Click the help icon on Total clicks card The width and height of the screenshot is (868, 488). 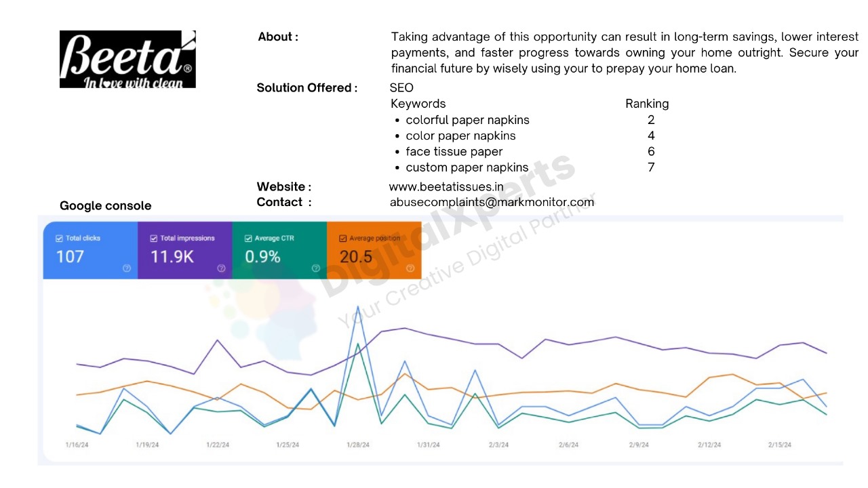pyautogui.click(x=126, y=268)
